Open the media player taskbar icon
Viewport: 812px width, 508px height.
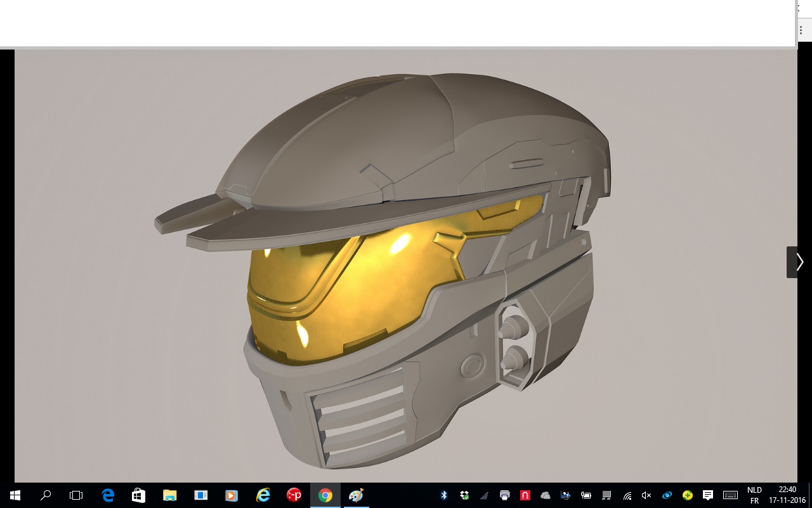pyautogui.click(x=231, y=495)
